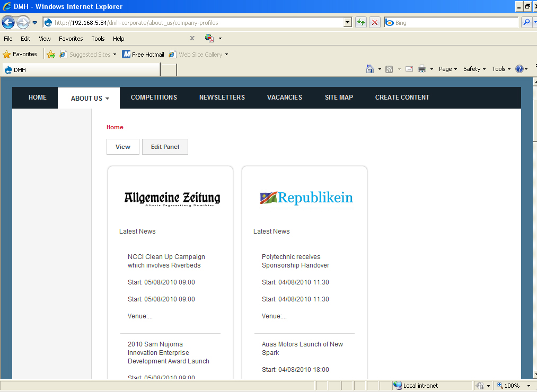
Task: Open the Home page icon in command bar
Action: click(371, 69)
